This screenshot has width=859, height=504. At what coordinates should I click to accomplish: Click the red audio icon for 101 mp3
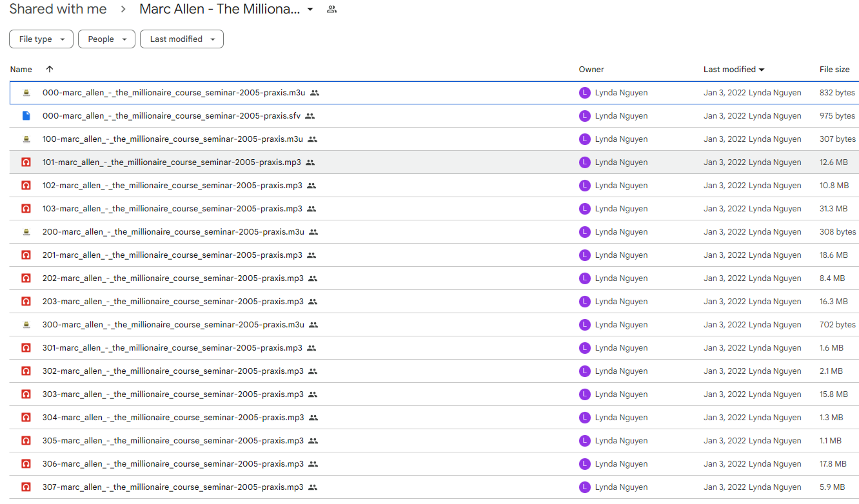(x=26, y=162)
